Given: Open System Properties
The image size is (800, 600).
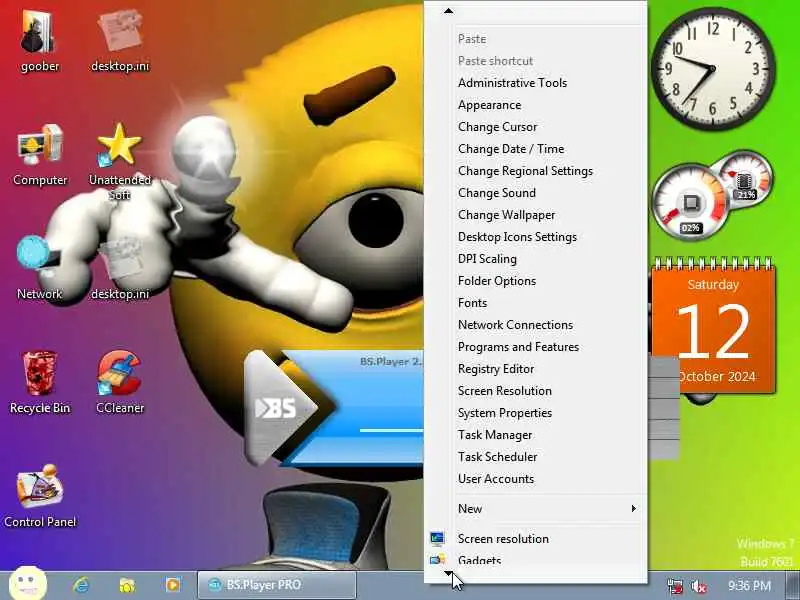Looking at the screenshot, I should [x=505, y=412].
